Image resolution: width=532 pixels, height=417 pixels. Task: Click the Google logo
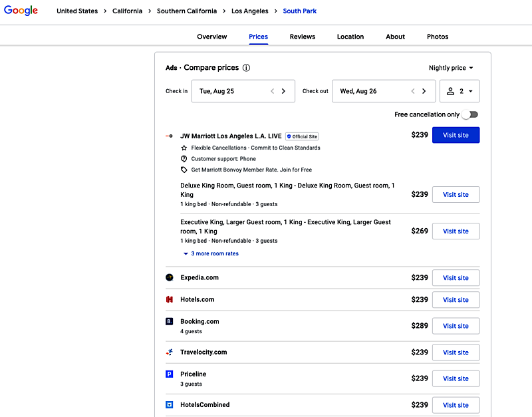21,11
